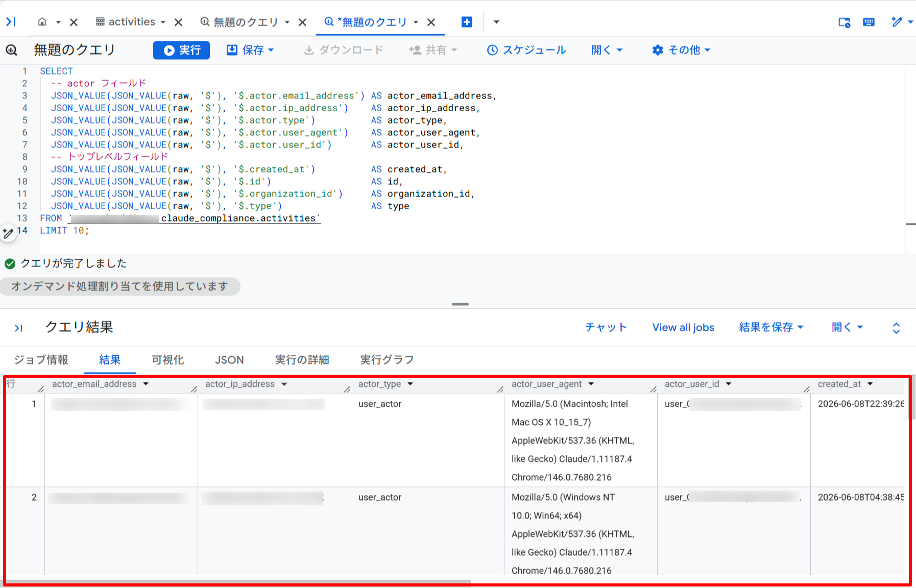The image size is (916, 588).
Task: Open the home tab icon
Action: tap(42, 22)
